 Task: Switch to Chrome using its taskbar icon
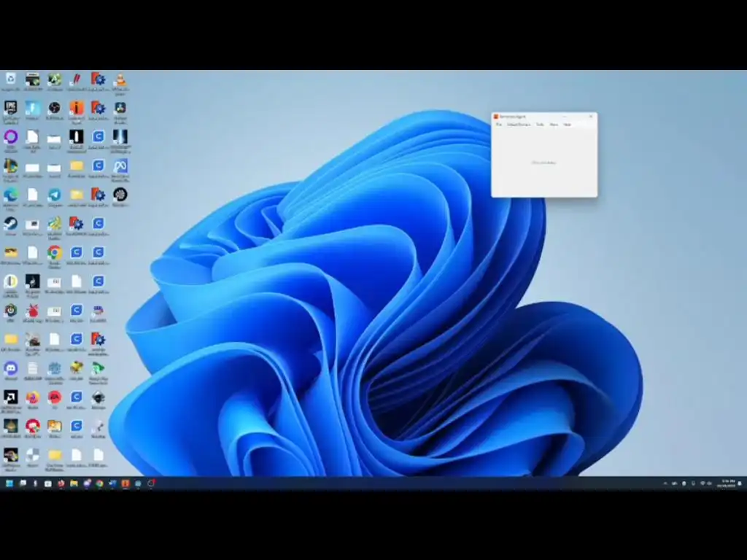pyautogui.click(x=99, y=483)
